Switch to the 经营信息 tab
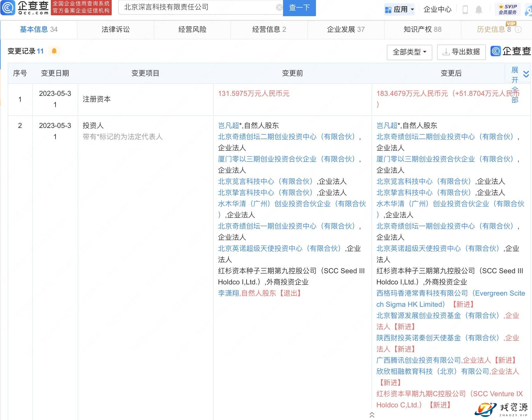The width and height of the screenshot is (532, 420). [269, 29]
